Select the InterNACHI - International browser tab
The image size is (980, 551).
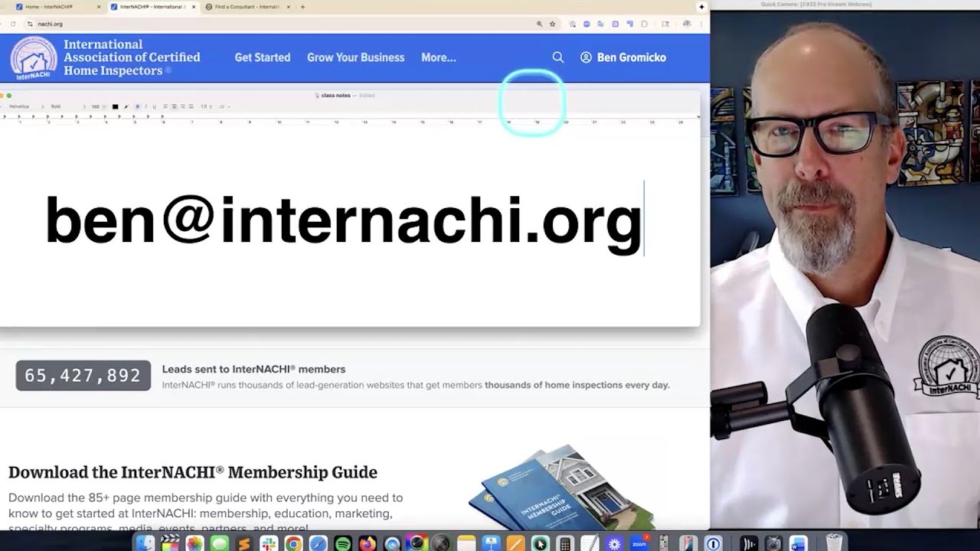click(152, 7)
